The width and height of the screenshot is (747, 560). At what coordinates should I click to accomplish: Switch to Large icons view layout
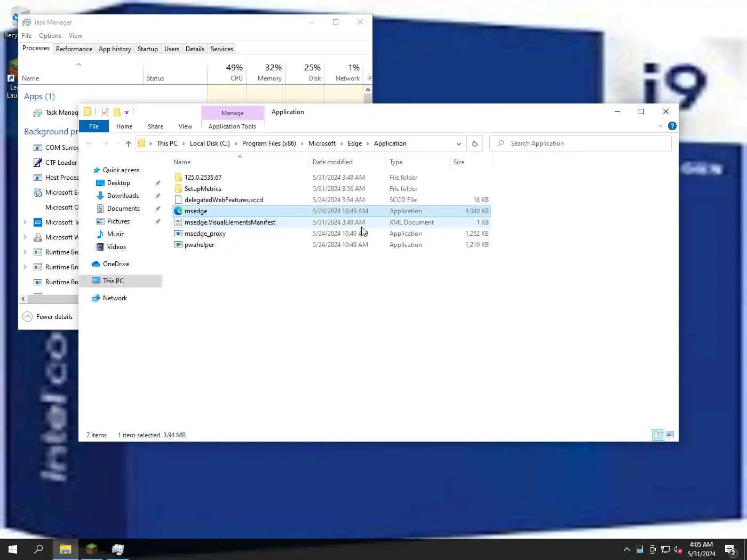pyautogui.click(x=671, y=435)
